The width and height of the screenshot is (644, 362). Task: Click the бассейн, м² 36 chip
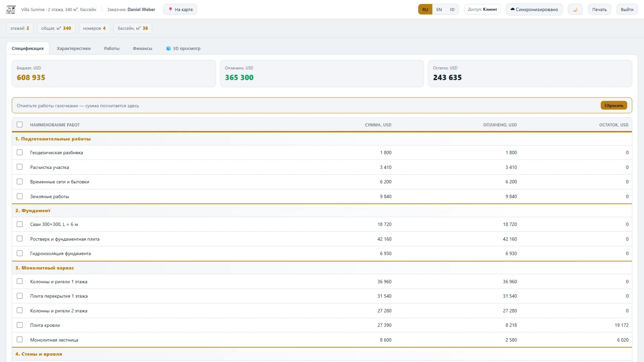(133, 28)
